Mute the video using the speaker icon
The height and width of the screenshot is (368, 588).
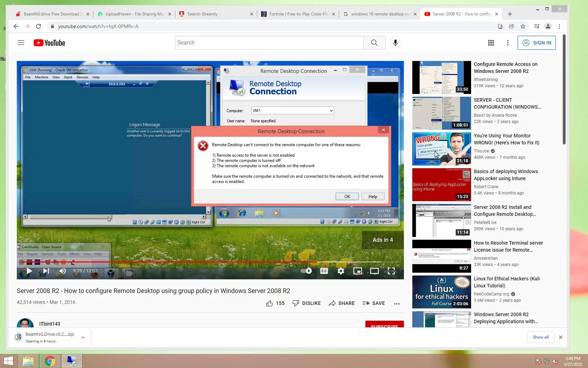63,271
